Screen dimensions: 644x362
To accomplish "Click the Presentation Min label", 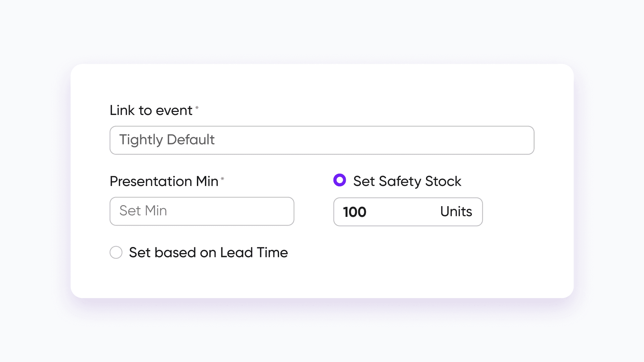I will pos(164,181).
